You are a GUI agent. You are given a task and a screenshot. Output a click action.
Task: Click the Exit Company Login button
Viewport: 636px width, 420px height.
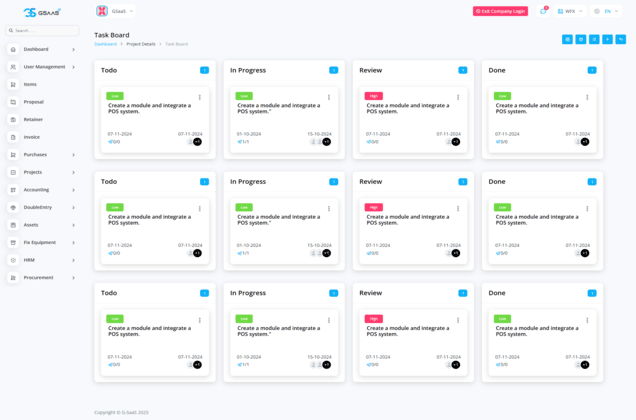500,11
